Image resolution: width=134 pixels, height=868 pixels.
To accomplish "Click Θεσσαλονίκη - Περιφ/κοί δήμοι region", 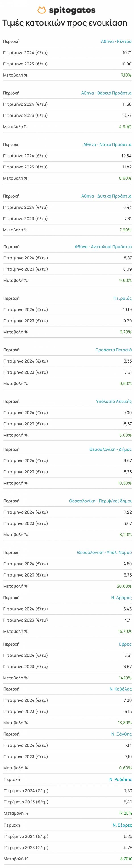I will (x=100, y=501).
